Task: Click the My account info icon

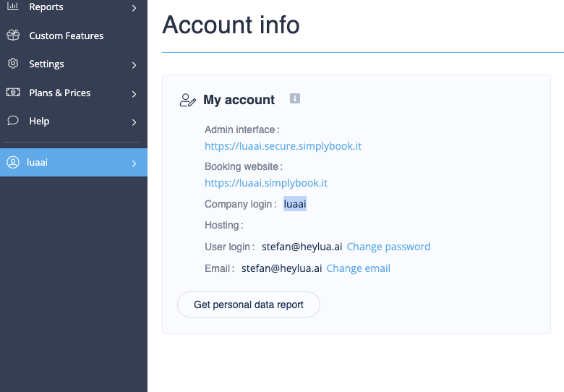Action: [295, 98]
